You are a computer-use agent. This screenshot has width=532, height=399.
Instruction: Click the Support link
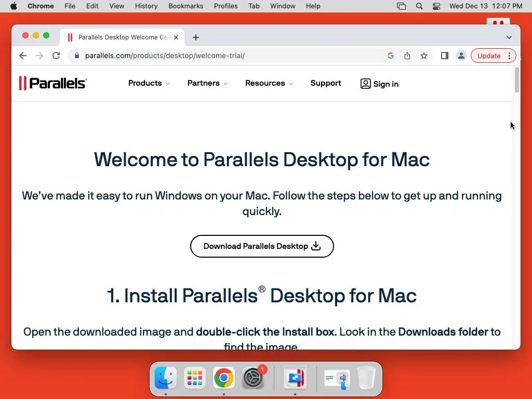point(326,83)
